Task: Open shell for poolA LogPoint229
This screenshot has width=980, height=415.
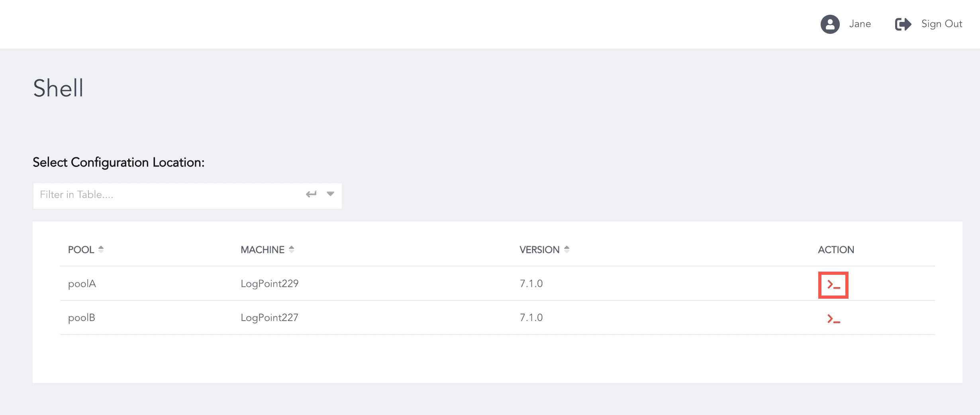Action: 833,285
